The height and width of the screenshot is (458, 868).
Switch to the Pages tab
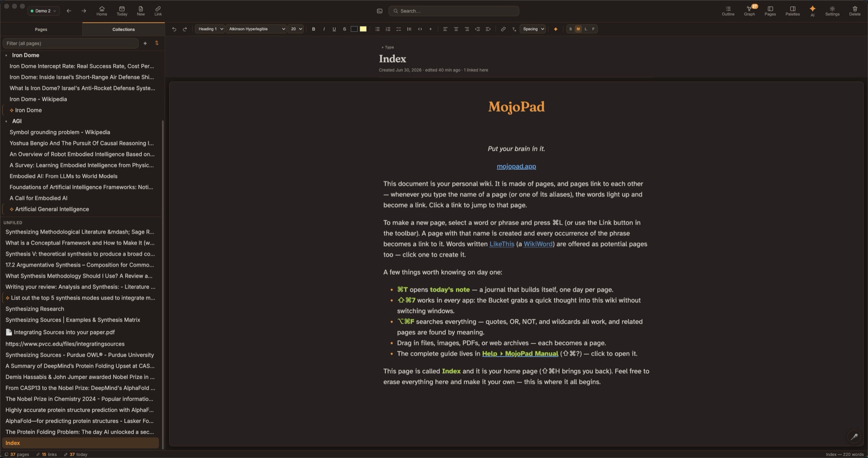(x=41, y=30)
